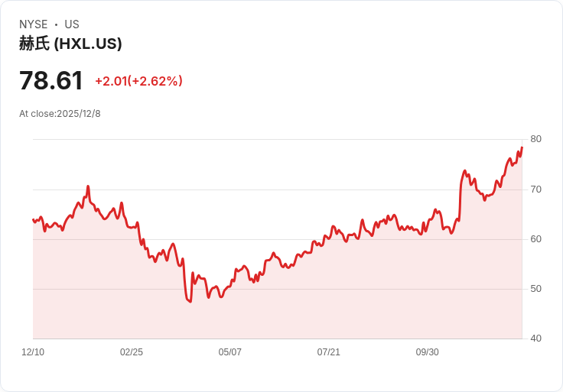Image resolution: width=563 pixels, height=392 pixels.
Task: Select the 78.61 current price
Action: pyautogui.click(x=51, y=80)
